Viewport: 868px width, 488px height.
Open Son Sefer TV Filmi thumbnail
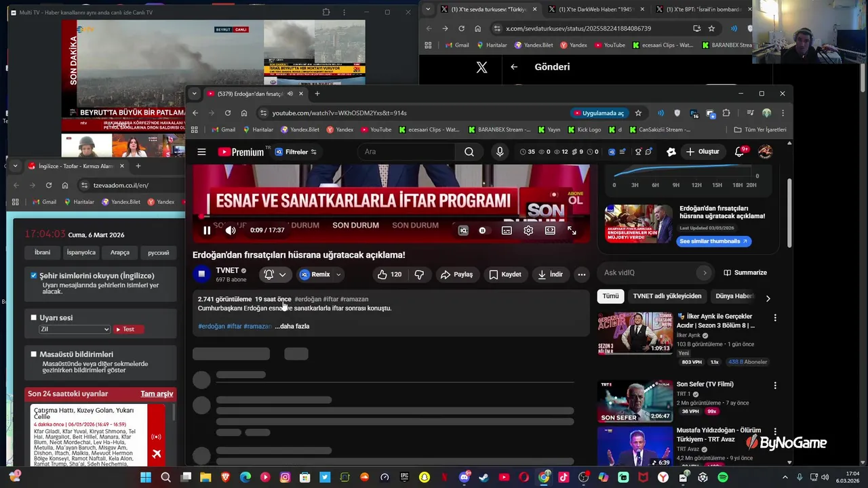point(635,401)
